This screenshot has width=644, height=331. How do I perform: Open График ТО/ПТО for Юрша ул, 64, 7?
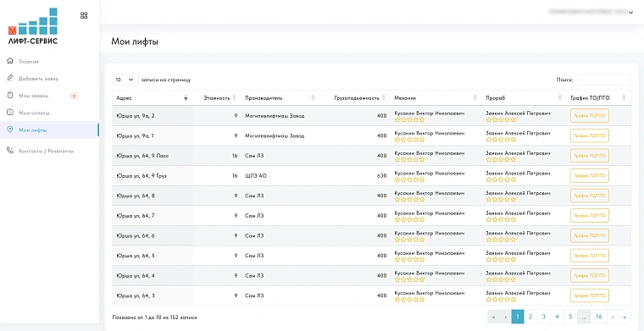590,215
